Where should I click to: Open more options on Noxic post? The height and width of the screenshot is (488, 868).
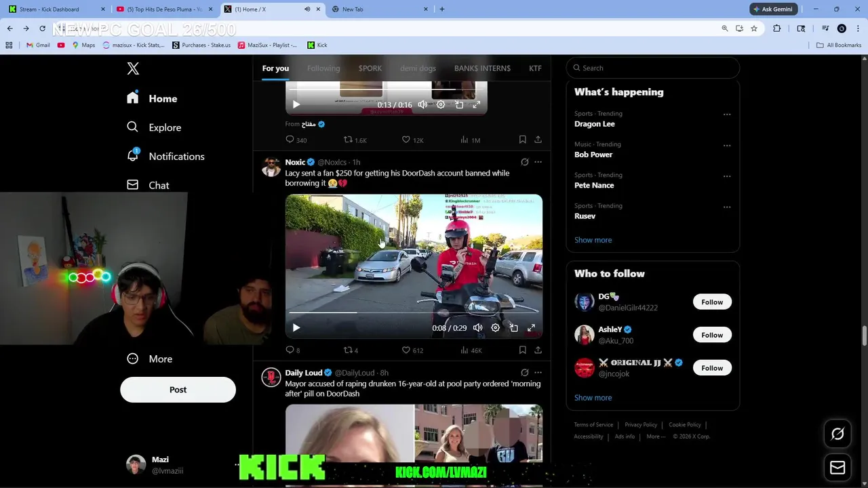(x=538, y=162)
